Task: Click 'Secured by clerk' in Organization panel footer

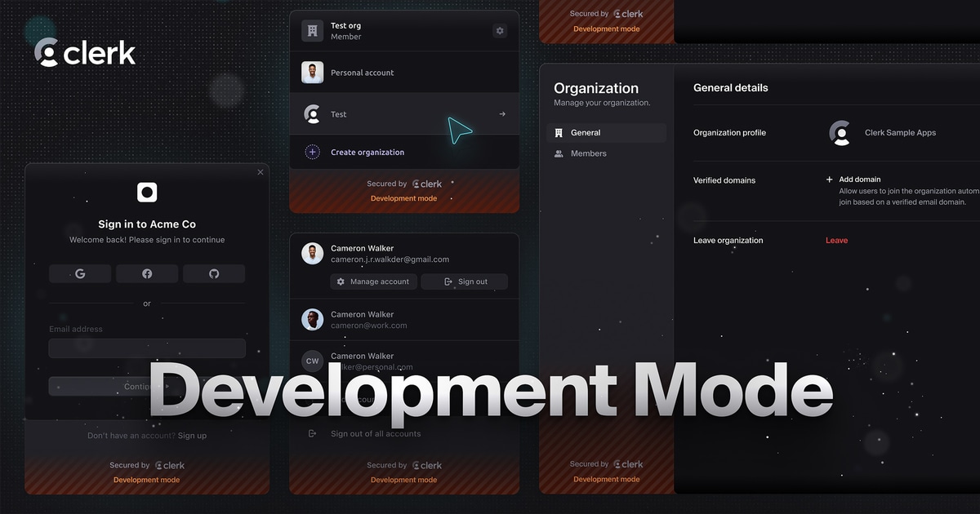Action: click(607, 464)
